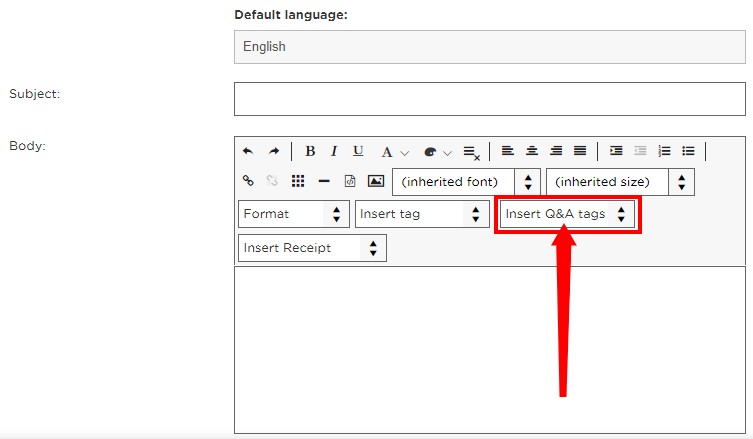This screenshot has width=753, height=439.
Task: Clear text formatting
Action: pyautogui.click(x=472, y=153)
